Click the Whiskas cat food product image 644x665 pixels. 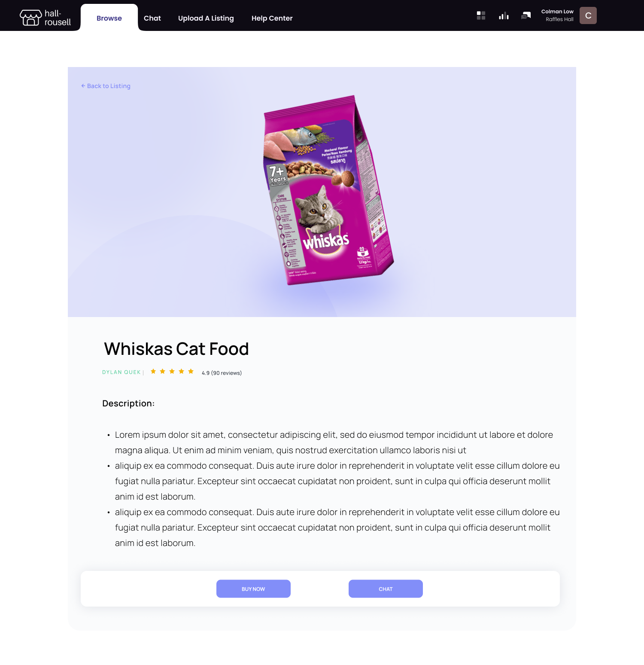(x=328, y=190)
